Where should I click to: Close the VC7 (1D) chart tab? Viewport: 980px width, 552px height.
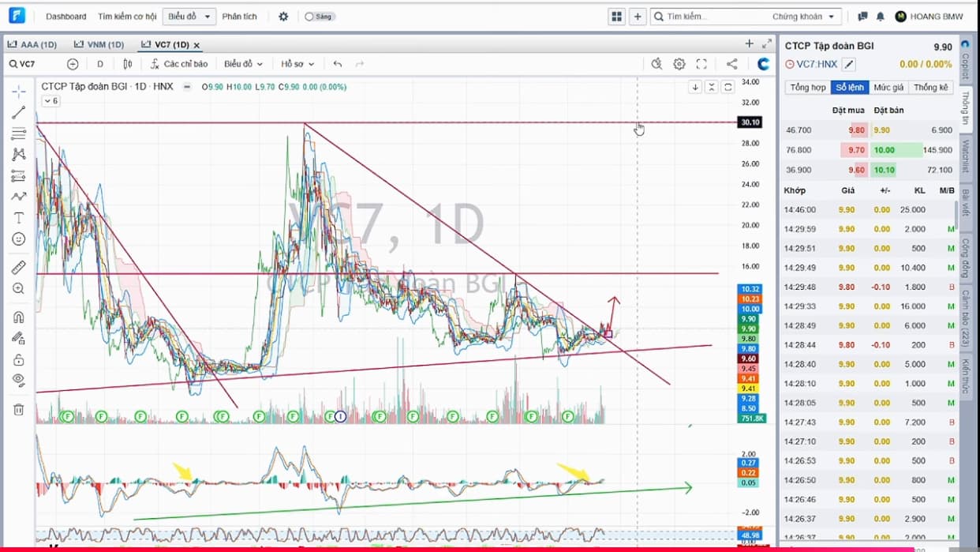pos(196,46)
